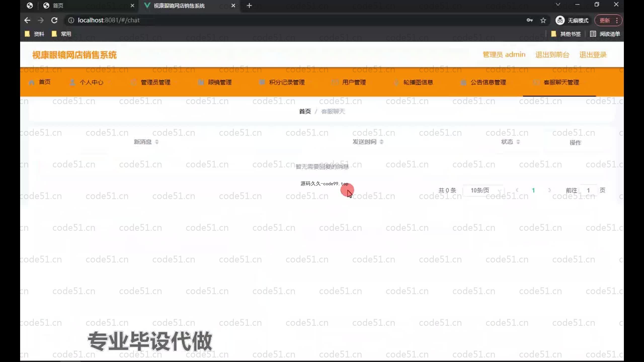Go back with the browser back arrow
644x362 pixels.
27,20
